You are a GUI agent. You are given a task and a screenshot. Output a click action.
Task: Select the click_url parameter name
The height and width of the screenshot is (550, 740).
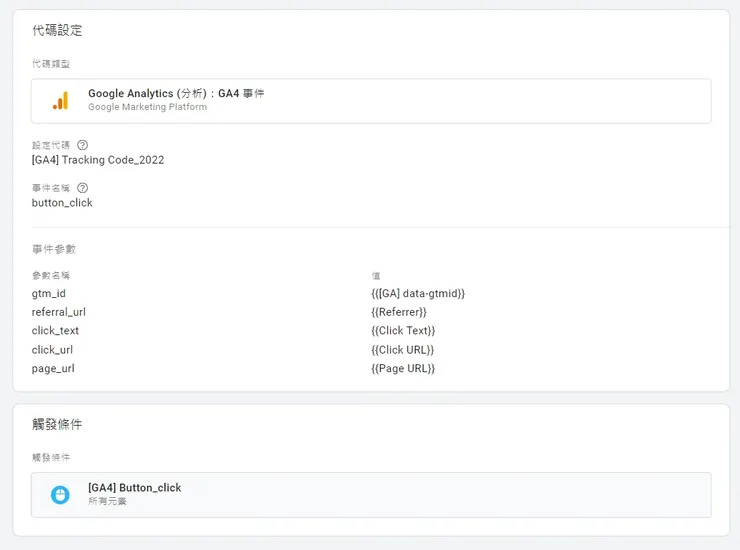coord(53,350)
